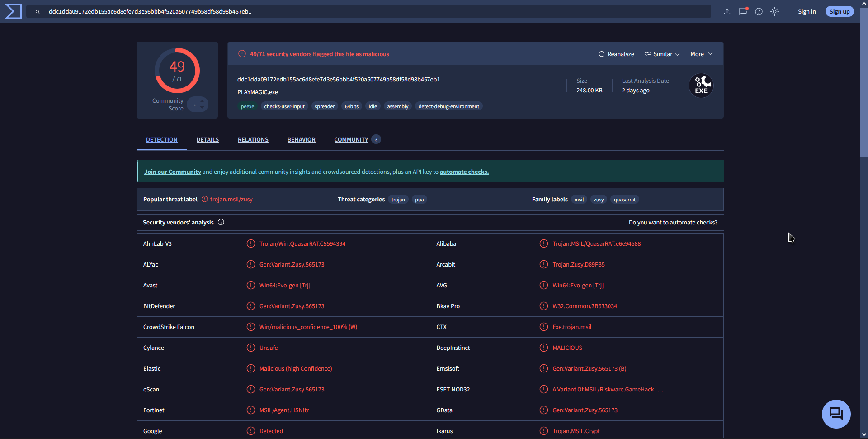Click the alert icon in the Fortinet row
Viewport: 868px width, 439px height.
coord(251,410)
